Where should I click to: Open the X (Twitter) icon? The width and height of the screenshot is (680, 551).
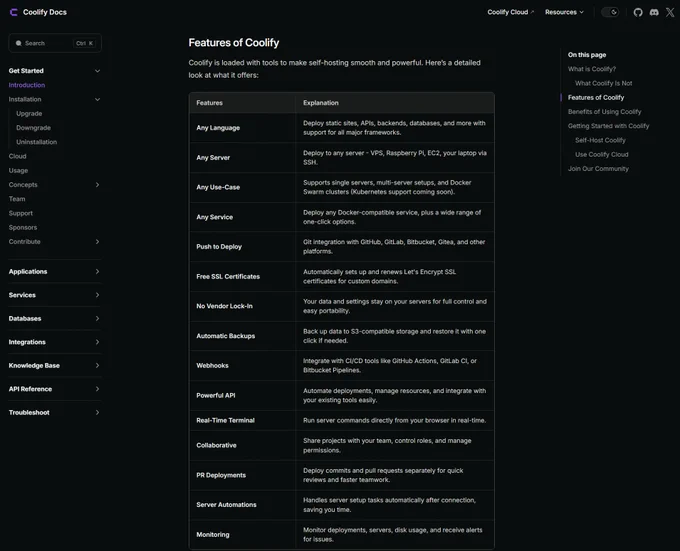tap(670, 12)
